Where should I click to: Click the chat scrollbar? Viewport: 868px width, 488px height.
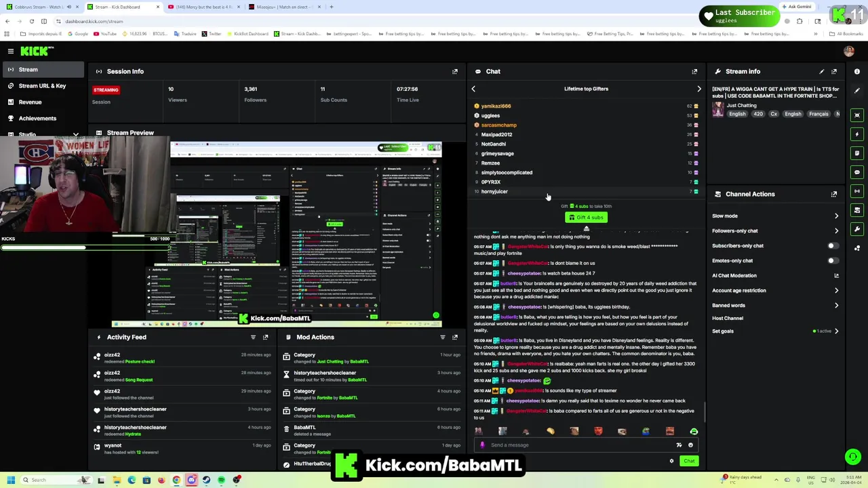(705, 411)
